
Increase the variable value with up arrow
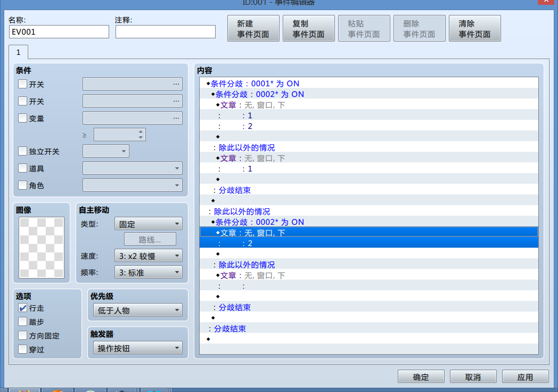point(141,132)
